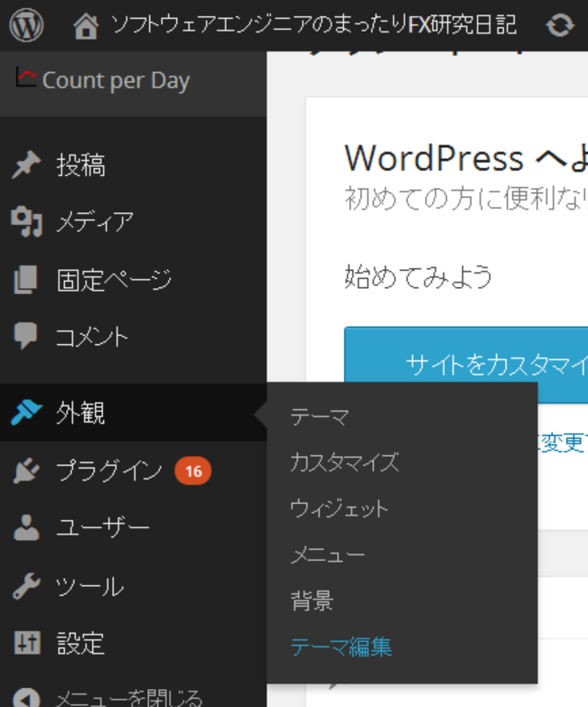Click the paintbrush icon for 外観

(x=26, y=412)
